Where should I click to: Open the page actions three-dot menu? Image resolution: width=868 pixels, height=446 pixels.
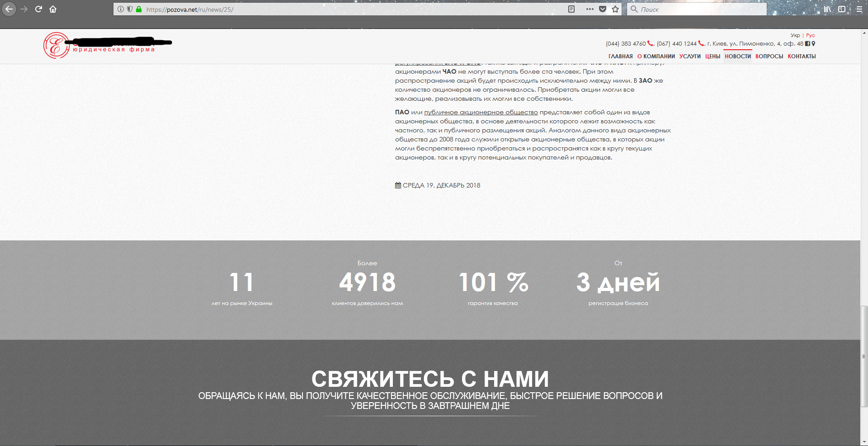[x=590, y=9]
